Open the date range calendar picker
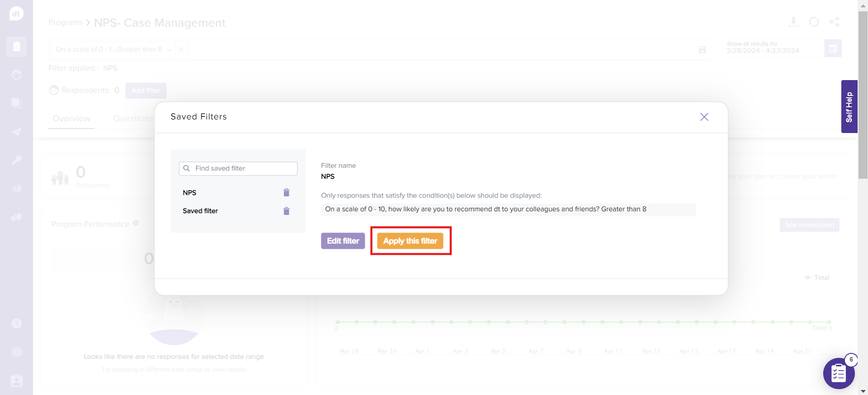This screenshot has width=868, height=395. click(833, 48)
